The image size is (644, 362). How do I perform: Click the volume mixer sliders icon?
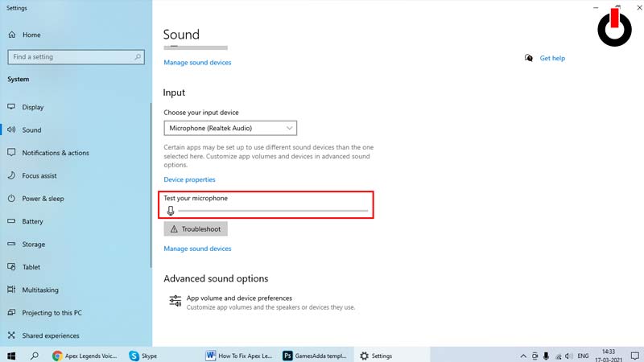(x=175, y=301)
